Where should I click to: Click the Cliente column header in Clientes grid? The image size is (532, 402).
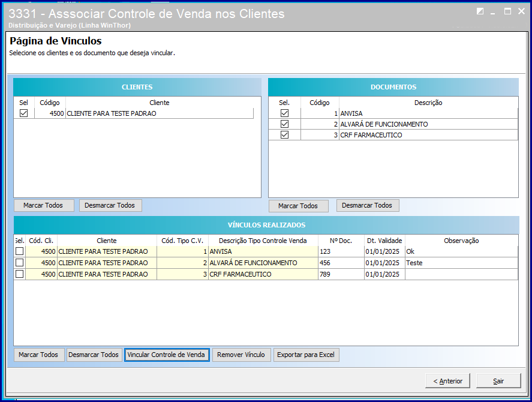click(x=159, y=103)
